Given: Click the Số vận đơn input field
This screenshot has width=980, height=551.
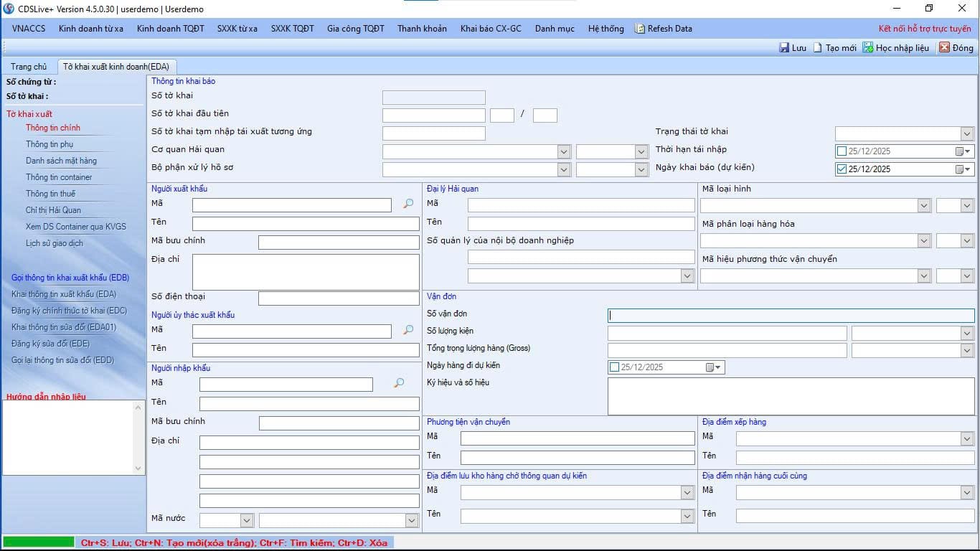Looking at the screenshot, I should click(791, 315).
